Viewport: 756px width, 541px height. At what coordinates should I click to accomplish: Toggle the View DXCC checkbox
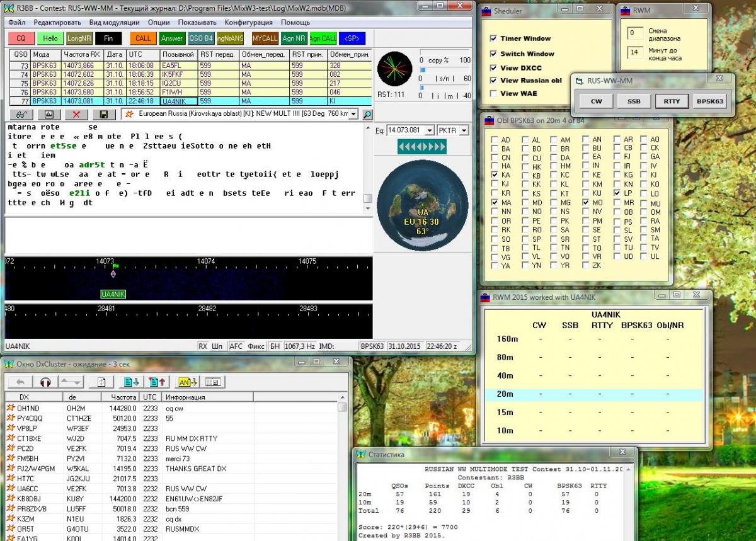(x=493, y=68)
